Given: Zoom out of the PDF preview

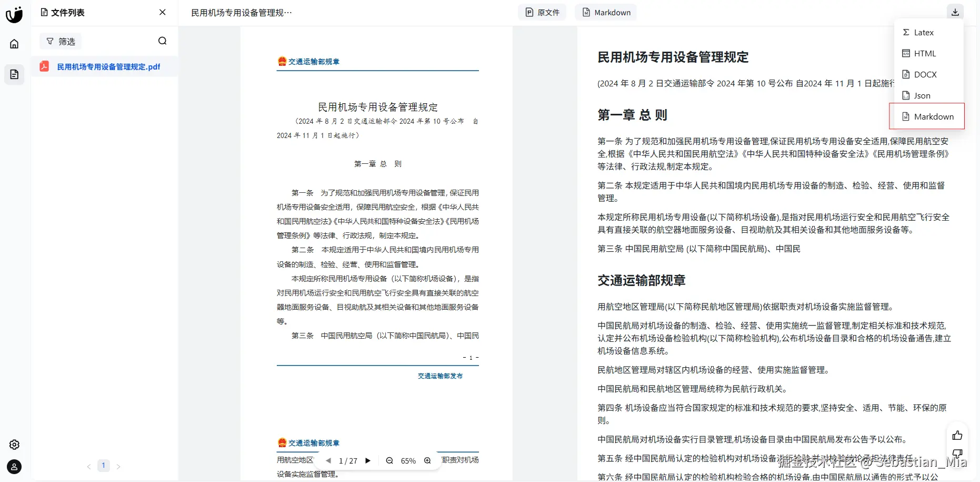Looking at the screenshot, I should click(x=389, y=460).
